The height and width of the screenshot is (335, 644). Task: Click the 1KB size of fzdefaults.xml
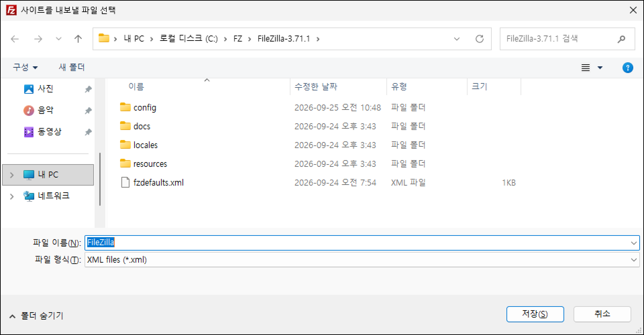coord(509,183)
